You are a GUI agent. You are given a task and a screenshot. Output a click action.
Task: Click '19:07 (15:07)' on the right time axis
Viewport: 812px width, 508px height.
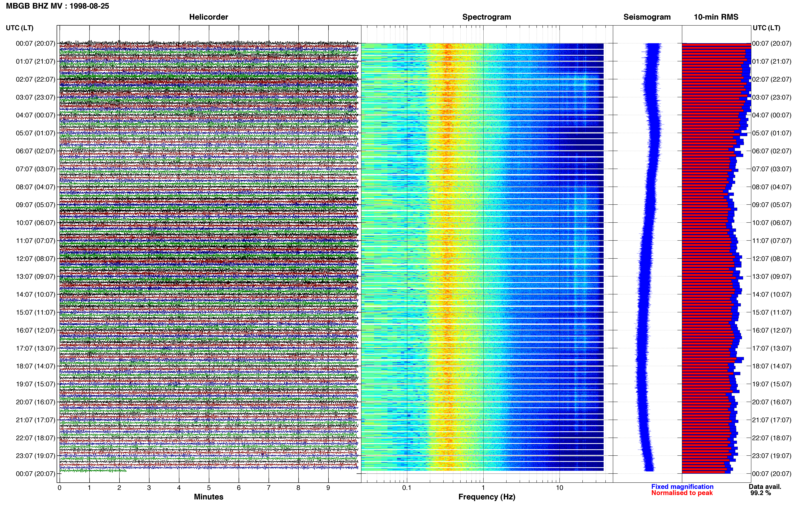[772, 384]
